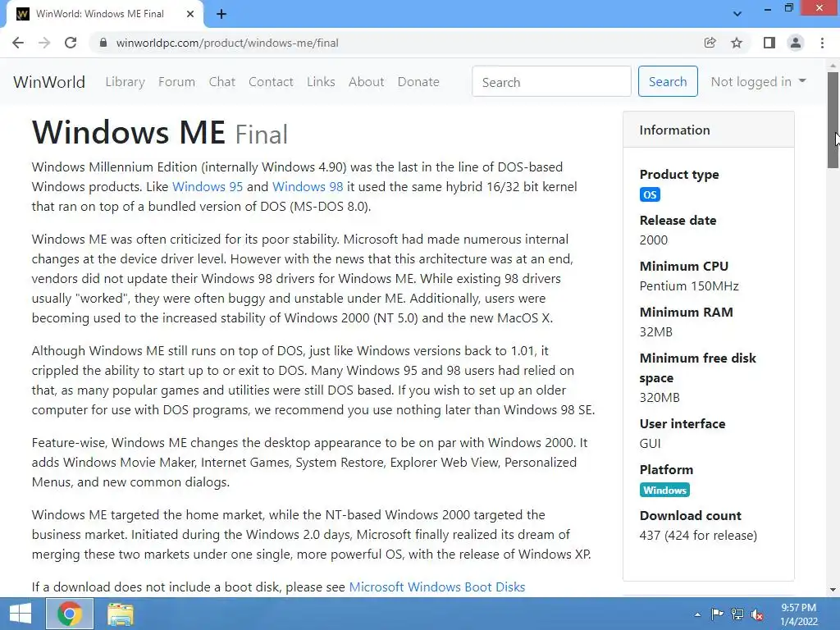This screenshot has height=630, width=840.
Task: Focus the site Search text field
Action: click(551, 81)
